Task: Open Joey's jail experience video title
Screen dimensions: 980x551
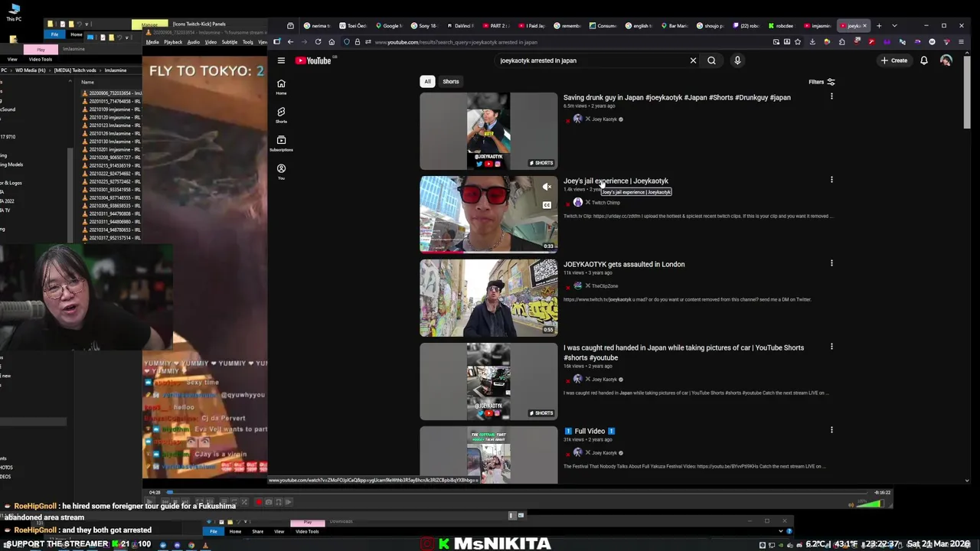Action: pyautogui.click(x=616, y=181)
